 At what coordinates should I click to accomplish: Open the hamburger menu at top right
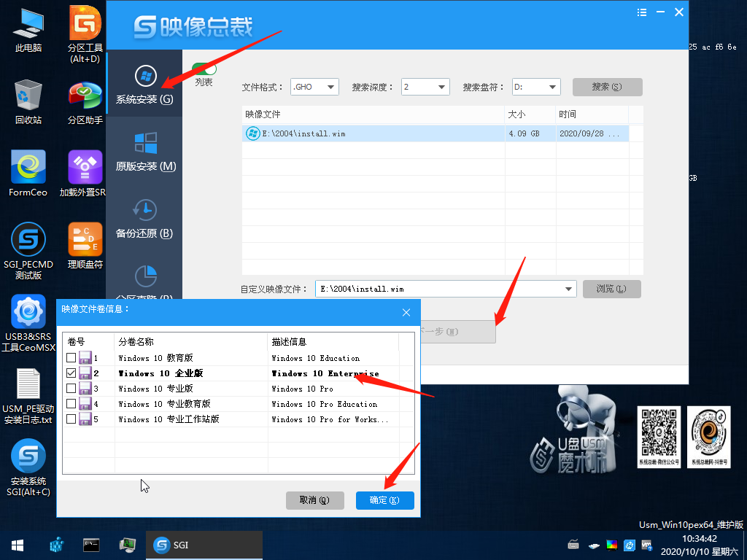tap(642, 12)
